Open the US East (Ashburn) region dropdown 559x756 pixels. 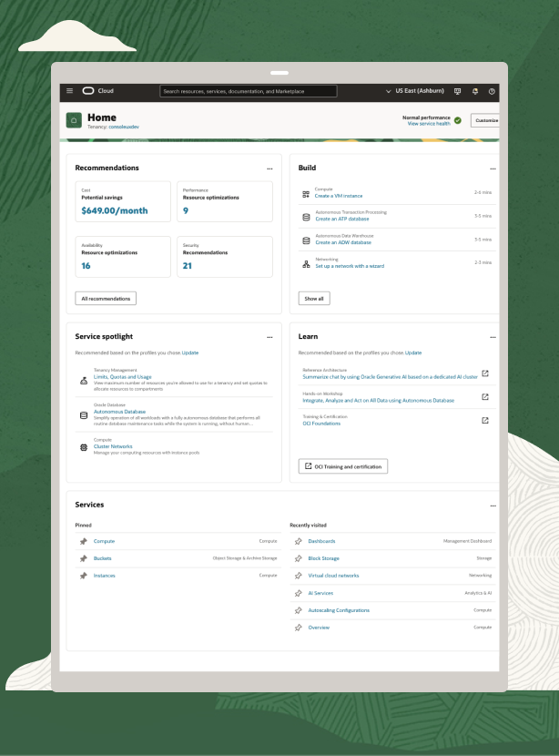click(x=415, y=91)
